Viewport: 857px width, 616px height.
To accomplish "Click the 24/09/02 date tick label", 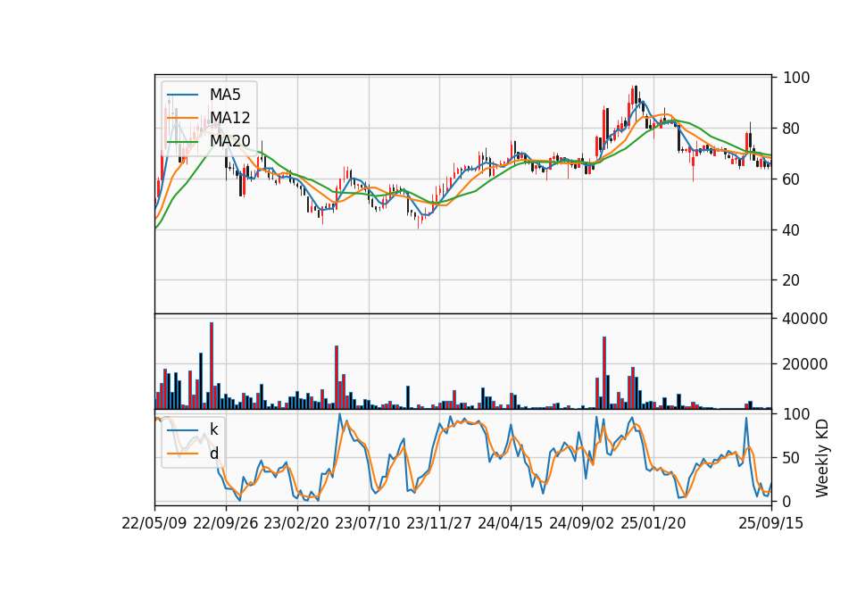I will (581, 523).
